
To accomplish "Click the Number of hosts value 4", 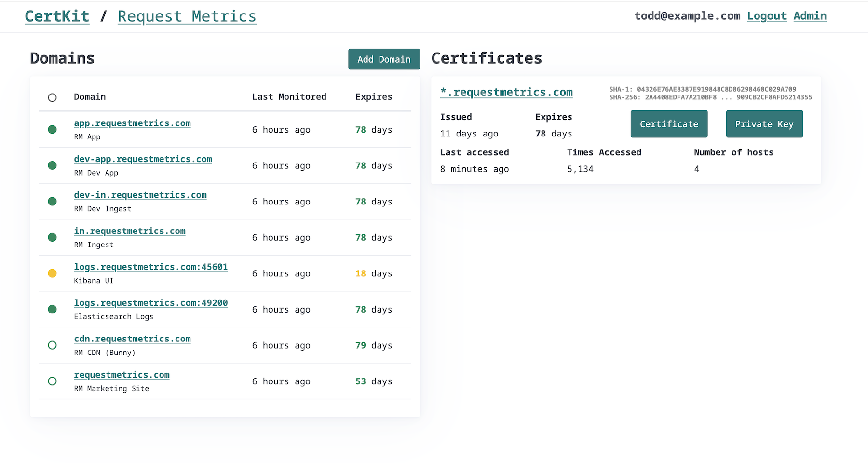I will click(697, 169).
